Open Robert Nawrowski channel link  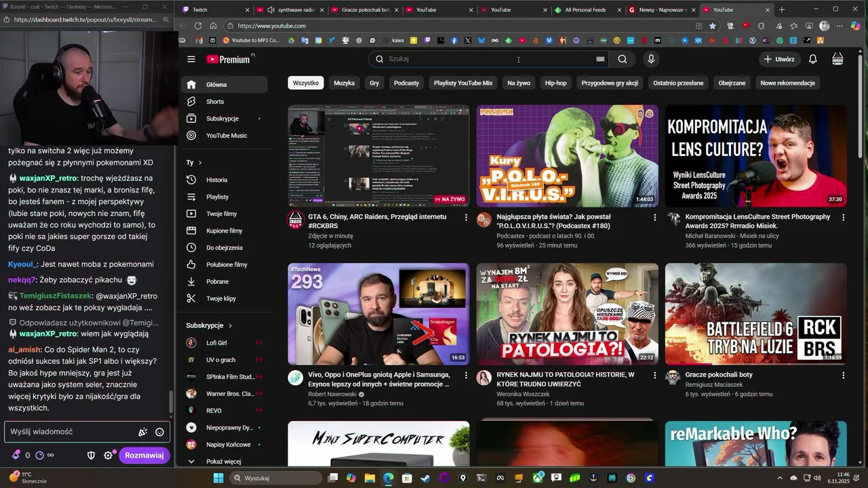tap(332, 394)
